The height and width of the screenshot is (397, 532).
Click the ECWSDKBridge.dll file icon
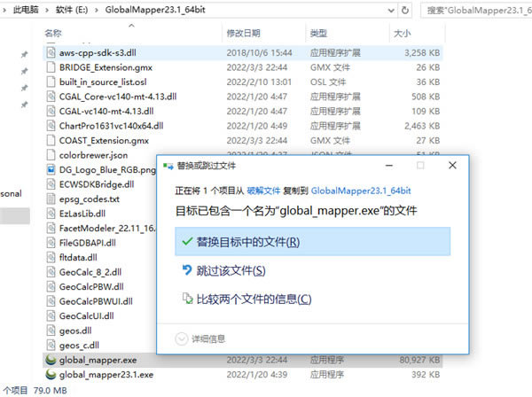(x=51, y=184)
